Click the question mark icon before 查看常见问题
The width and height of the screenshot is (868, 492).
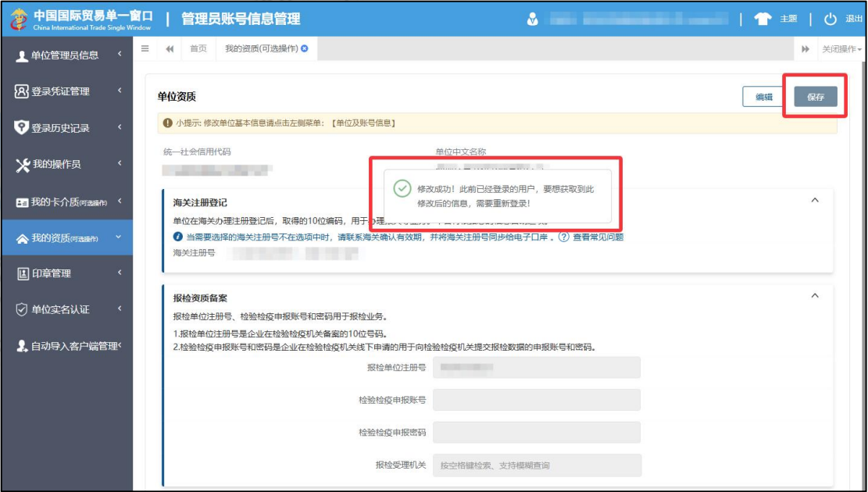pyautogui.click(x=563, y=237)
